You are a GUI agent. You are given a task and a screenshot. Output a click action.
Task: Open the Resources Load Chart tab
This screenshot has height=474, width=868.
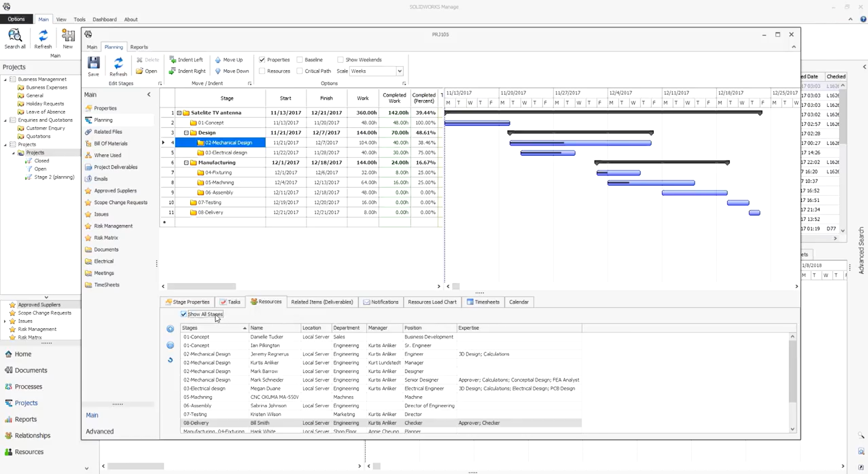[x=432, y=302]
